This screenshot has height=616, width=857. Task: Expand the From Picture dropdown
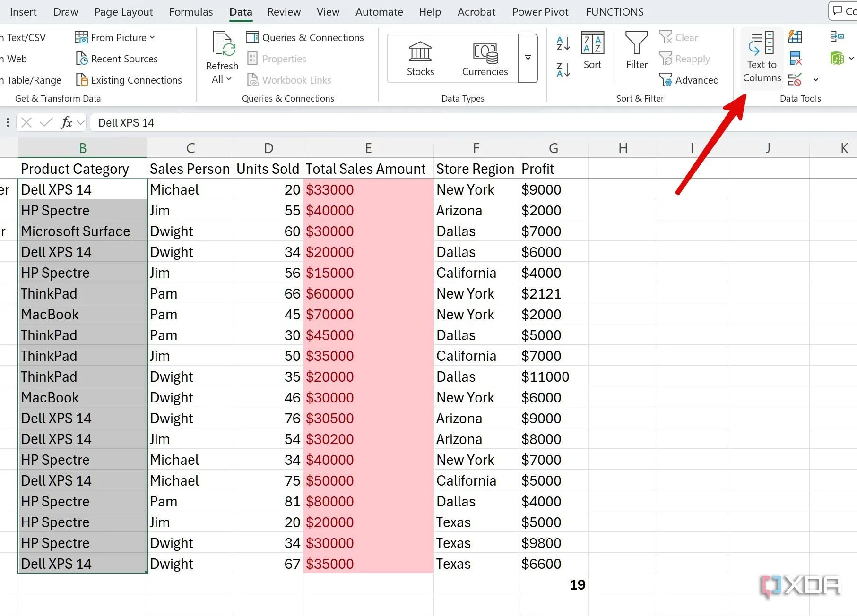click(153, 37)
